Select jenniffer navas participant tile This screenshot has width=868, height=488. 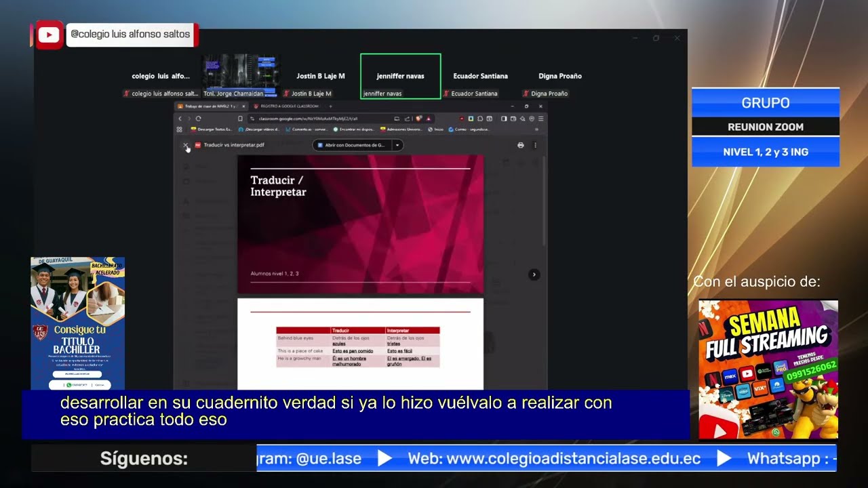tap(401, 77)
